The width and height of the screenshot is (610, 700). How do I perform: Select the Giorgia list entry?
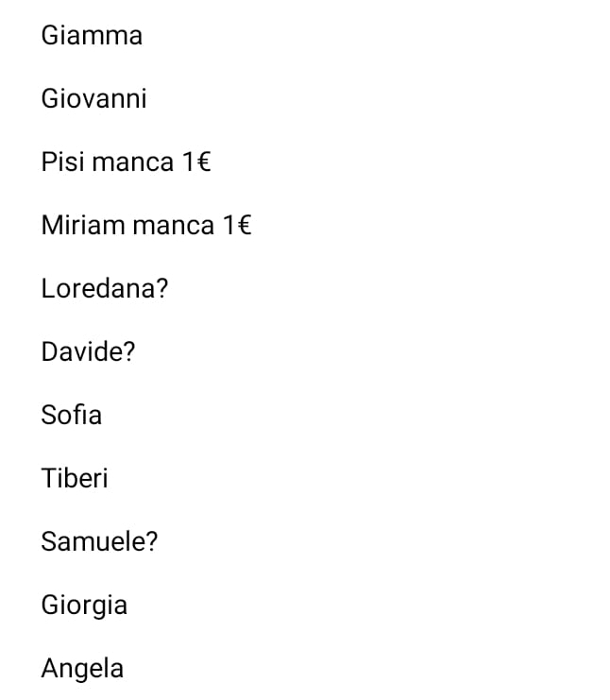[x=84, y=606]
